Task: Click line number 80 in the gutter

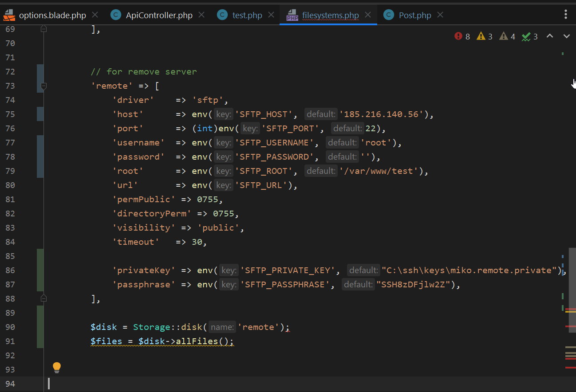Action: pyautogui.click(x=10, y=185)
